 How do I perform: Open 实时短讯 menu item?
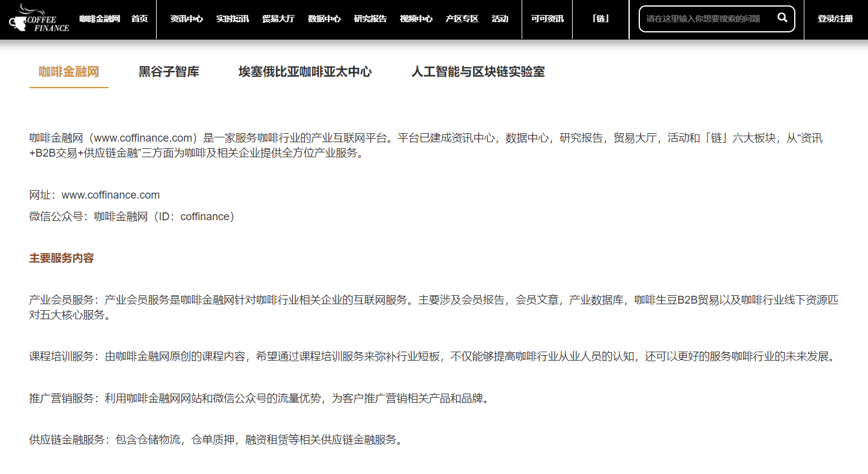coord(233,19)
